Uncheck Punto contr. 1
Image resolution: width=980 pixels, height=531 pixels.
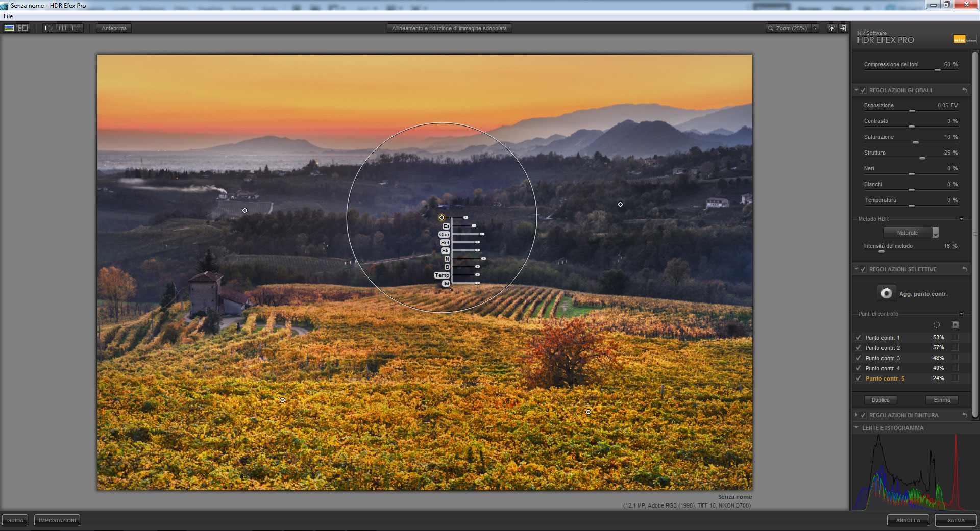click(x=859, y=338)
